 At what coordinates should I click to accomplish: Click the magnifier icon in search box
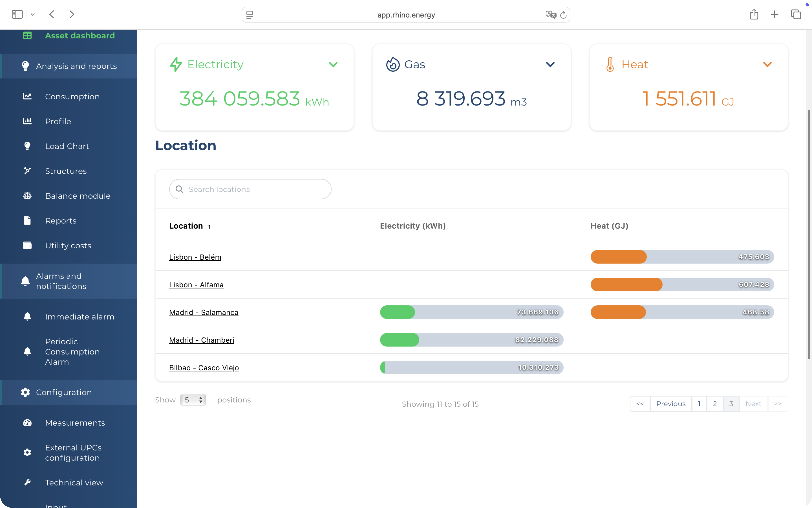pos(179,189)
